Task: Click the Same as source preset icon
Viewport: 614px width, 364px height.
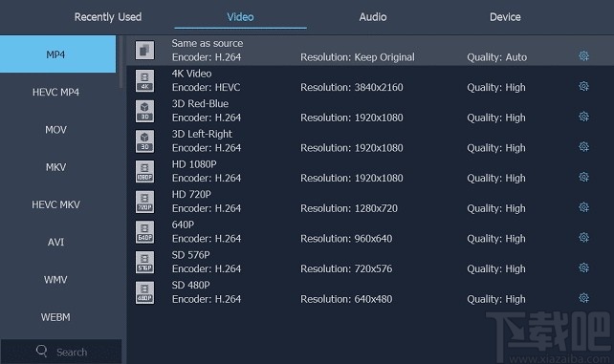Action: point(144,50)
